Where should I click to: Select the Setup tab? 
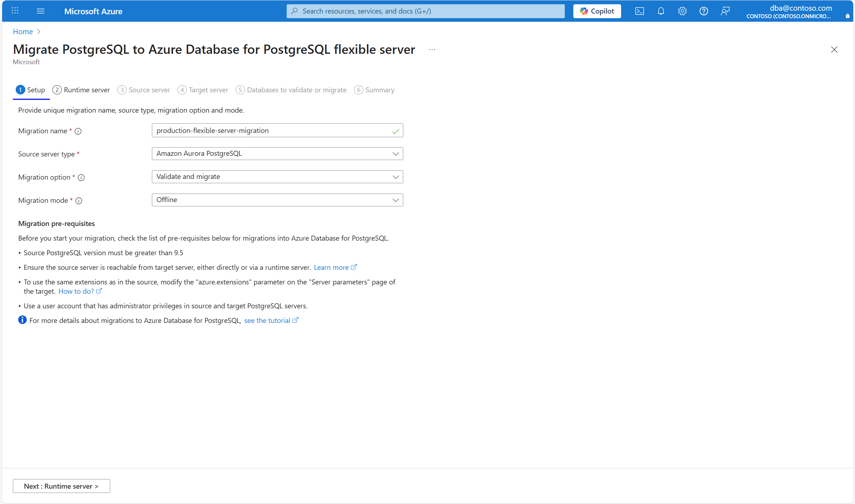click(31, 90)
